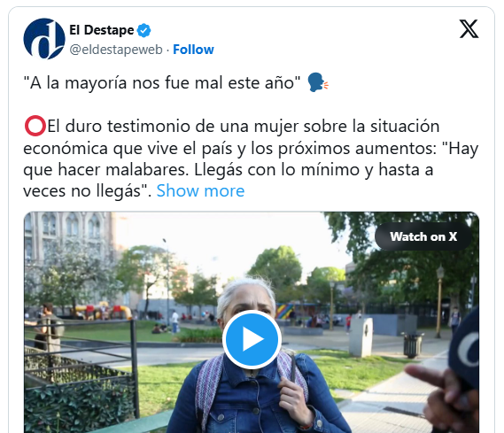Click the blue verified badge

(143, 30)
